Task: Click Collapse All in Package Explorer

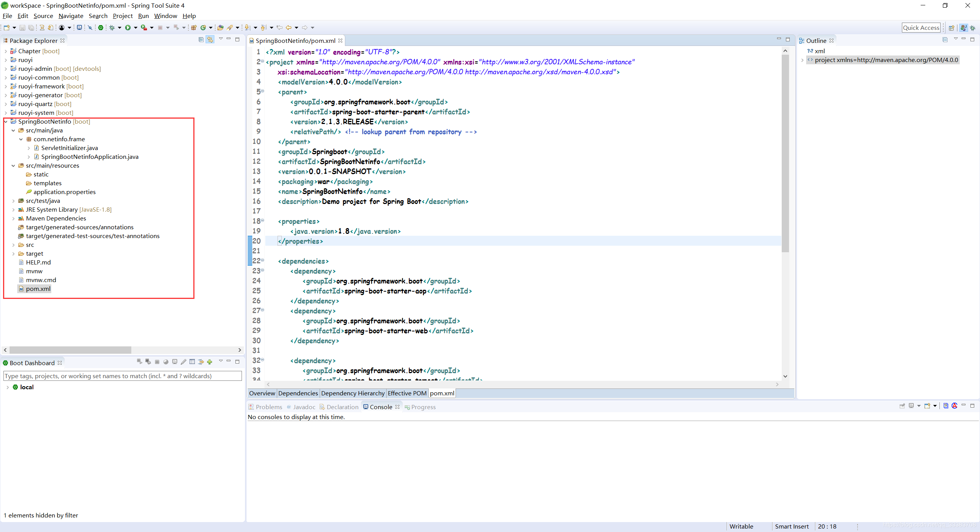Action: (201, 40)
